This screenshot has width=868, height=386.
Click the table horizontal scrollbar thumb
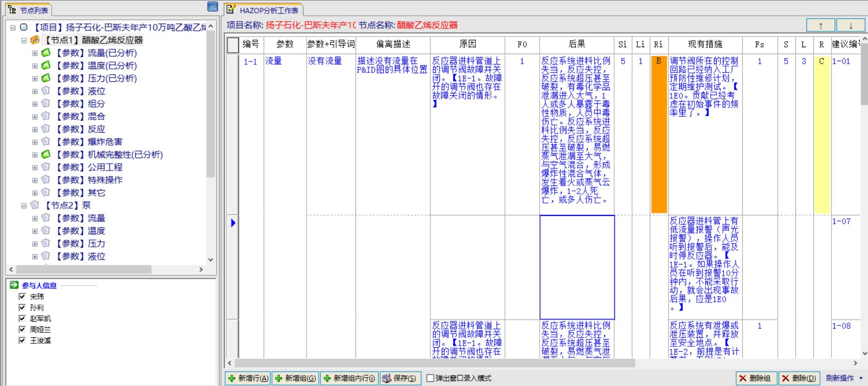[x=435, y=363]
